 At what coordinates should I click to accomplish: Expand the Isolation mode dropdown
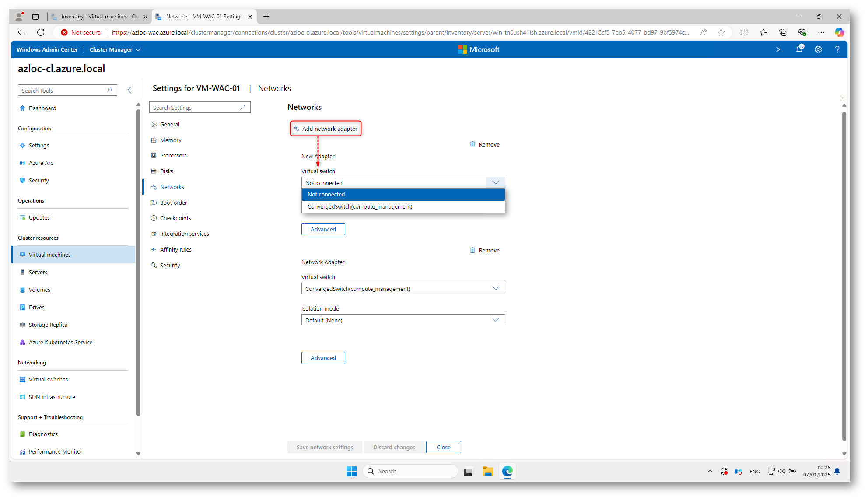click(402, 320)
